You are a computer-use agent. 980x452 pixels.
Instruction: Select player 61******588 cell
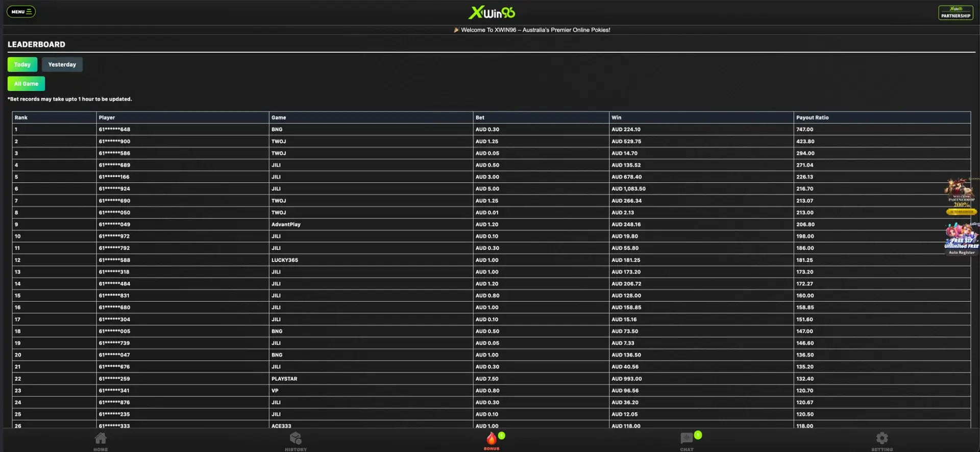[x=183, y=260]
